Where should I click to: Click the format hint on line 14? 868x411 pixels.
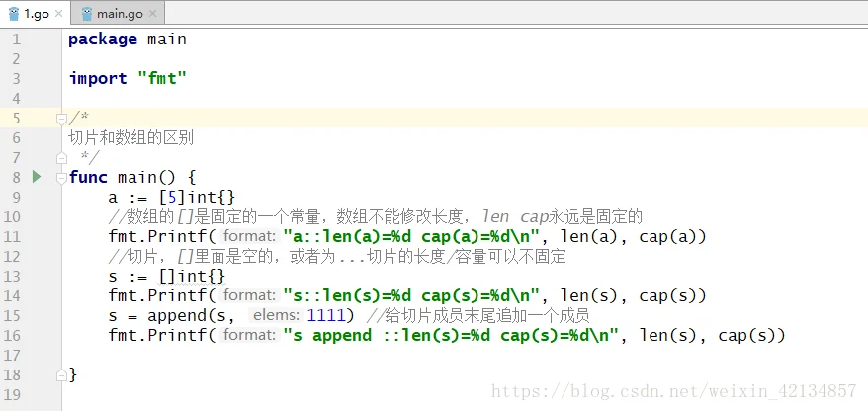point(249,296)
